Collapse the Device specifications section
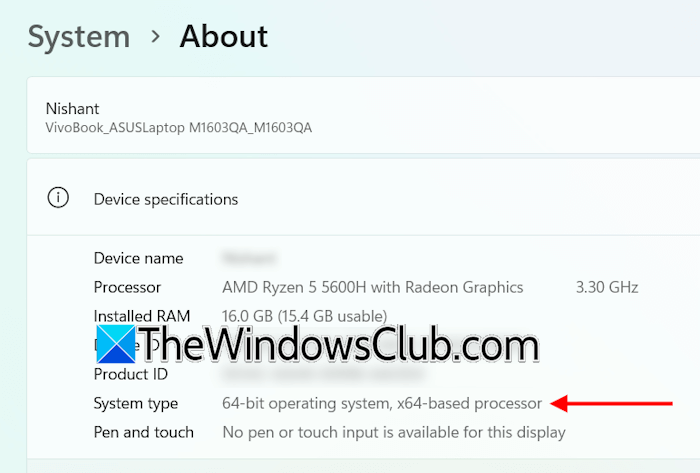The width and height of the screenshot is (700, 473). [363, 198]
